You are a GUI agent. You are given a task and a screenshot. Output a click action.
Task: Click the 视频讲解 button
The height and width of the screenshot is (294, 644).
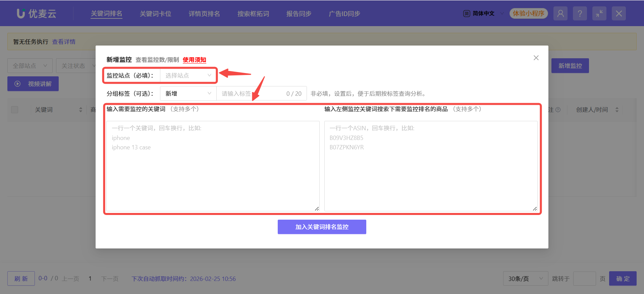33,84
